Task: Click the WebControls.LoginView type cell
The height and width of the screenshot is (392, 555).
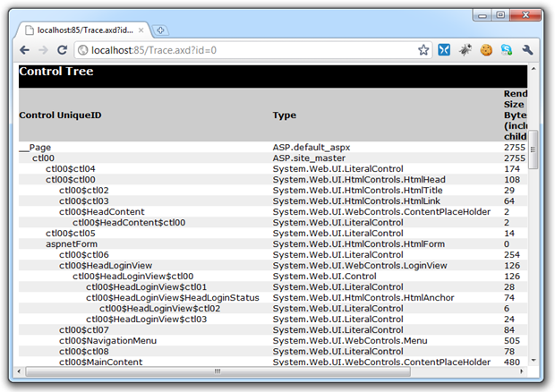Action: click(360, 266)
